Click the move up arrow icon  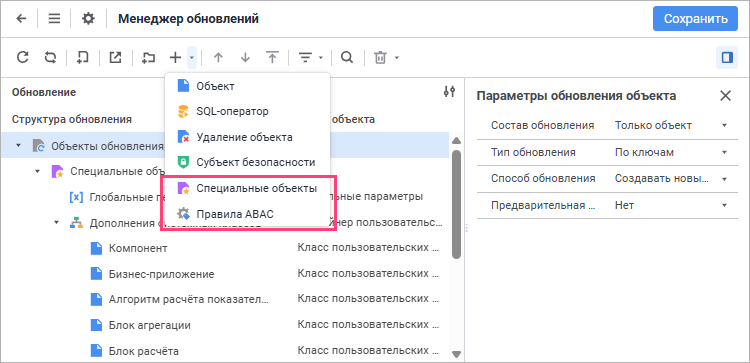218,58
